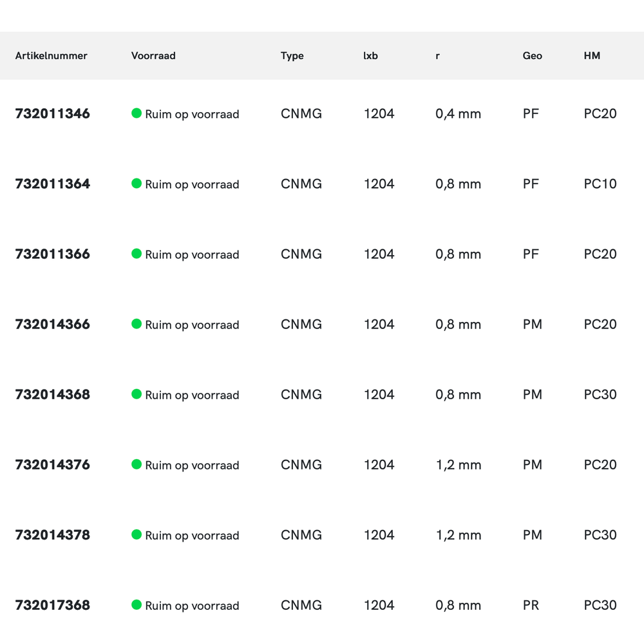Click the 0,4 mm radius value
The height and width of the screenshot is (644, 644).
[459, 114]
